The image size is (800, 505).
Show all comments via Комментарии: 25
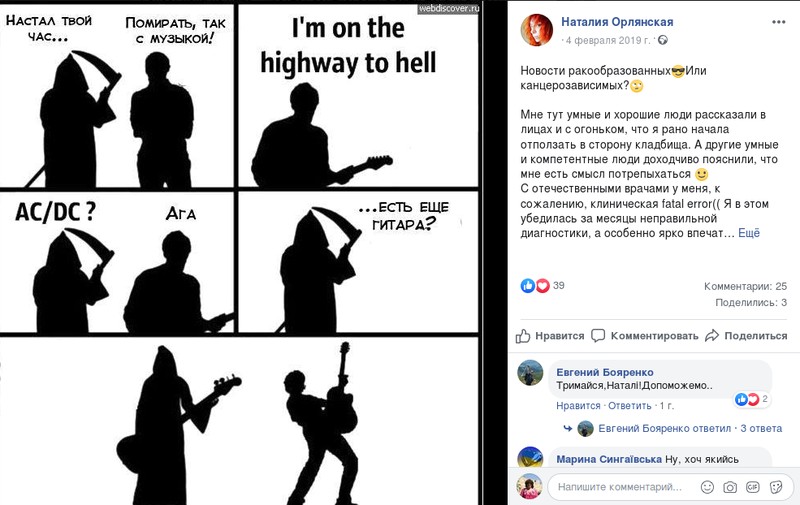click(x=745, y=285)
